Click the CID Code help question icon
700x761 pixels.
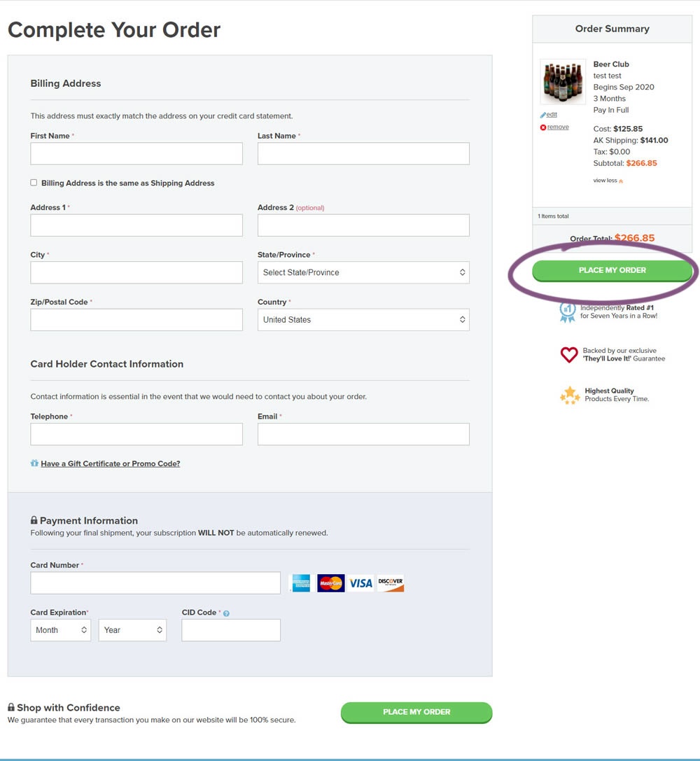[226, 613]
